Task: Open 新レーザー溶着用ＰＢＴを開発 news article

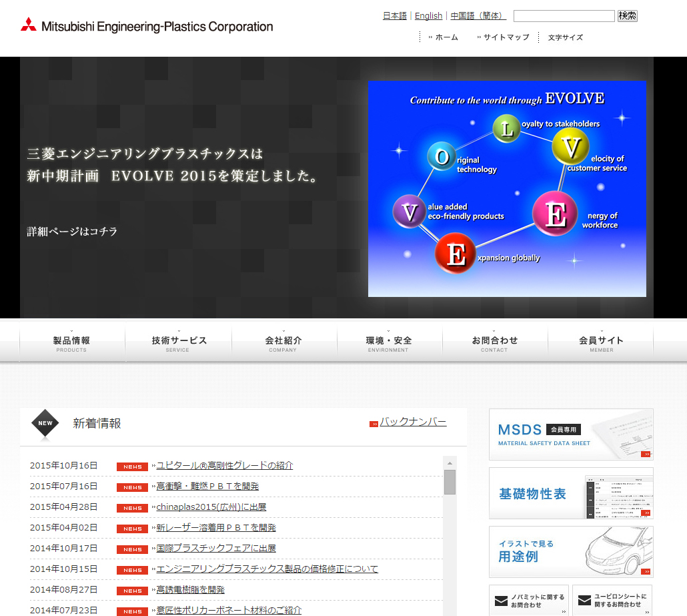Action: click(x=216, y=527)
